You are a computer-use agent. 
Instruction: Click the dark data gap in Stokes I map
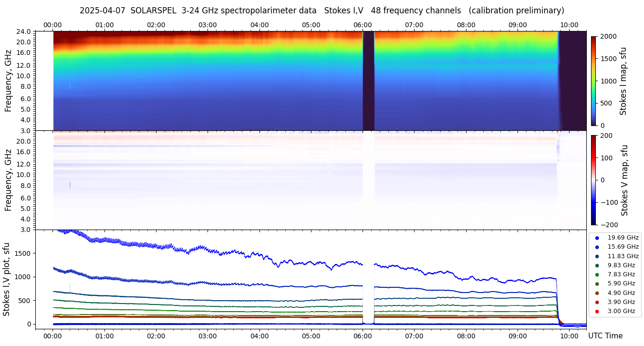tap(368, 81)
